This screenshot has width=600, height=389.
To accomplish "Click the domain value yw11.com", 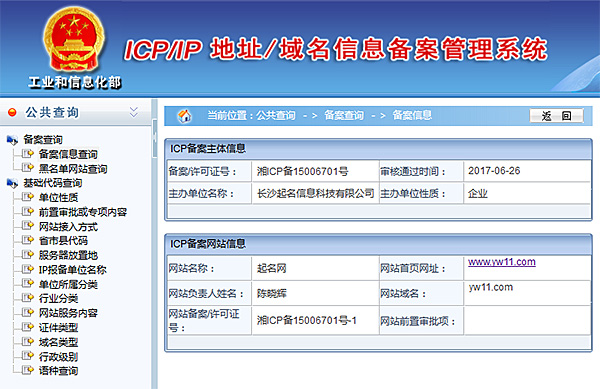I will click(x=491, y=287).
